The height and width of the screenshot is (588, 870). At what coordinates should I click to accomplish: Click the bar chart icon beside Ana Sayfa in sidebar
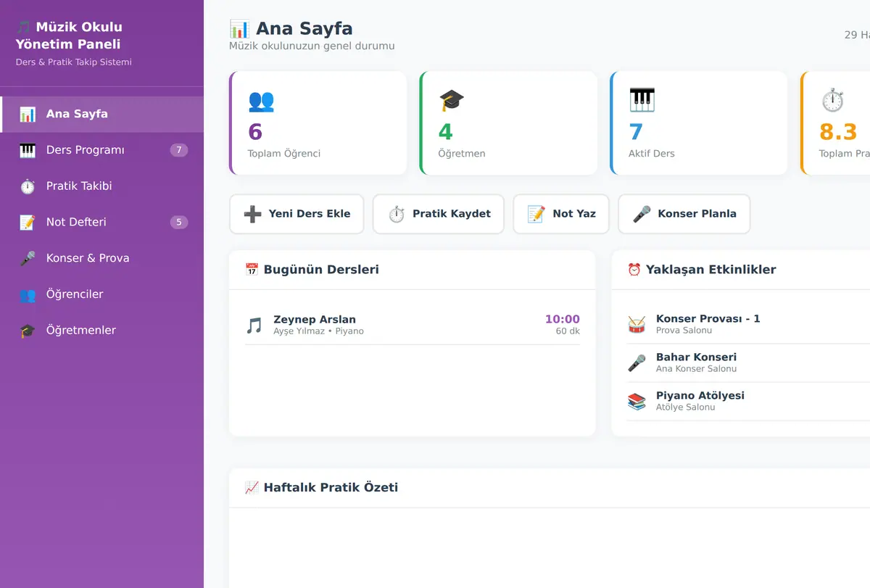[x=28, y=114]
